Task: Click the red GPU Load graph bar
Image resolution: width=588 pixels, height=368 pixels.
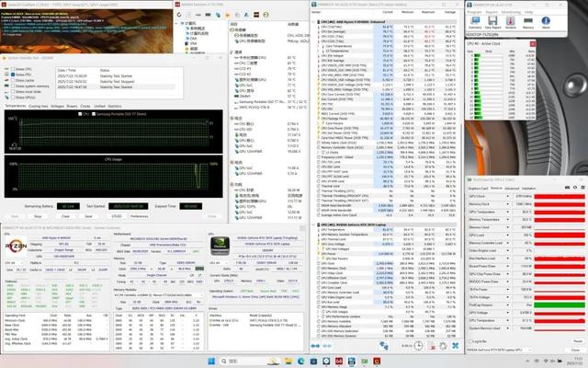Action: pos(560,236)
